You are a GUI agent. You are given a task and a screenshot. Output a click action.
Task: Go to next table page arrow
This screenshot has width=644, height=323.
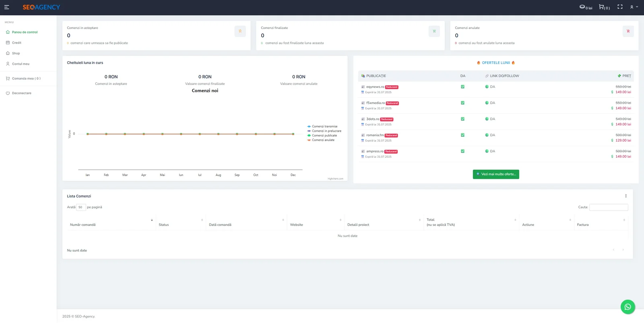[623, 250]
